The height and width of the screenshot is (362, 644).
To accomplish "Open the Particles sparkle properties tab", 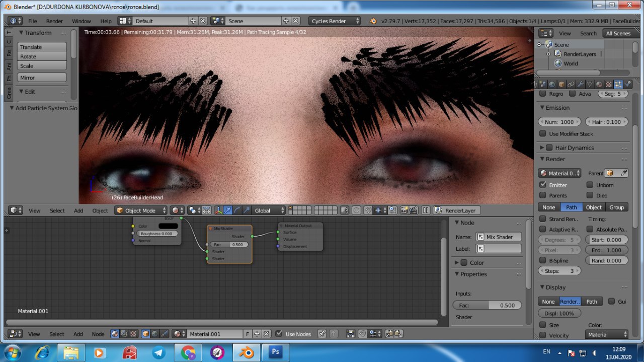I will tap(618, 84).
